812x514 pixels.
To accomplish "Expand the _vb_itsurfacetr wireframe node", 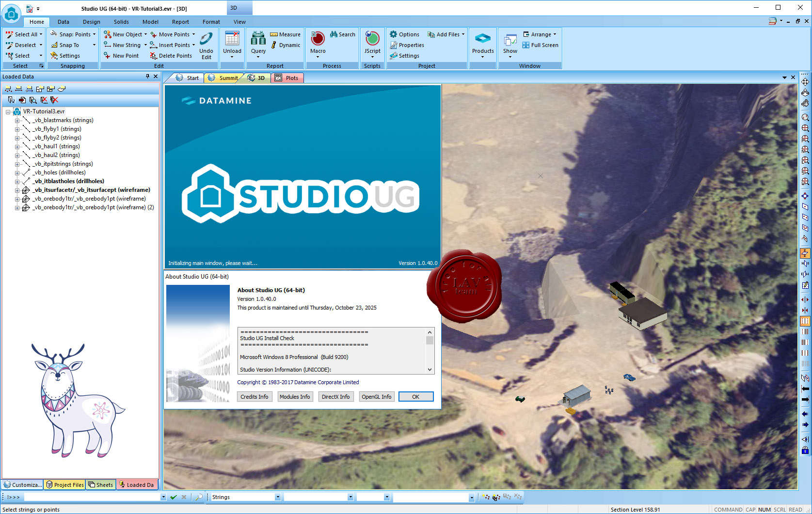I will coord(17,190).
